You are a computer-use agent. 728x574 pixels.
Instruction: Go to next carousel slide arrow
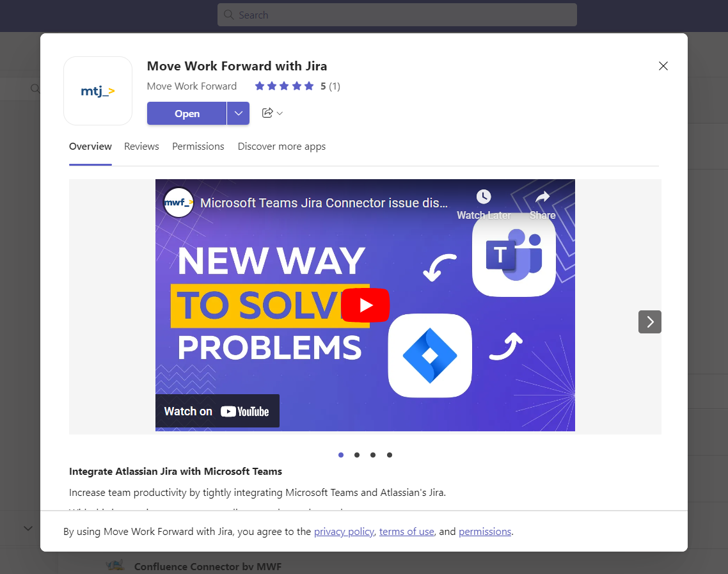coord(649,322)
